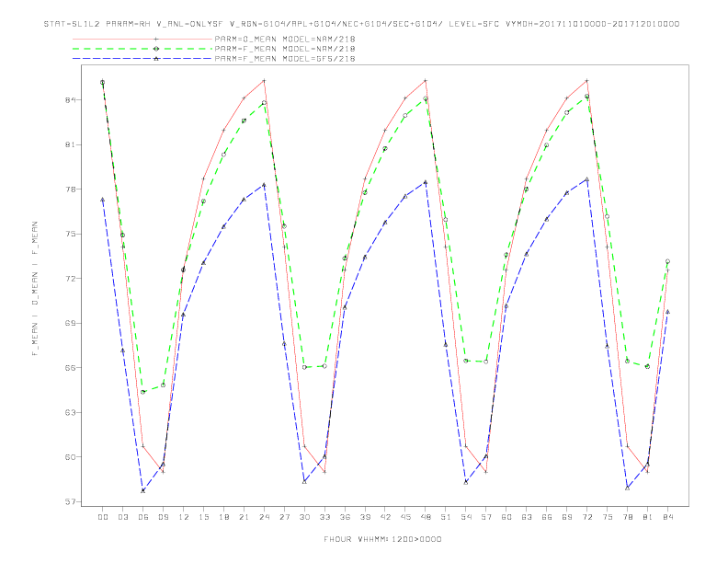Click x-axis forecast hour label 21
Image resolution: width=728 pixels, height=563 pixels.
(245, 517)
